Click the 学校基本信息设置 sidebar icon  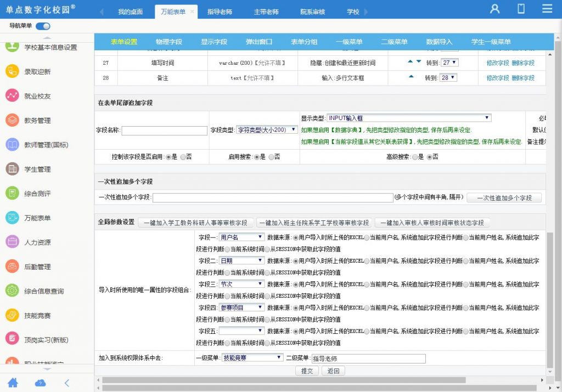point(12,47)
